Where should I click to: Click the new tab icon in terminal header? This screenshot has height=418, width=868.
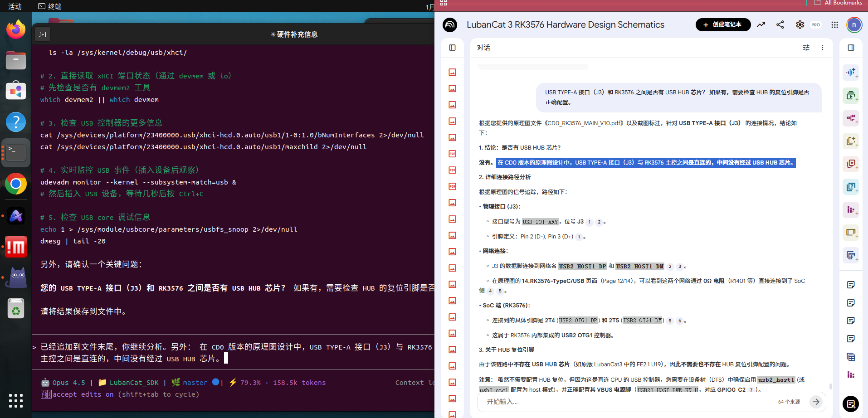click(43, 34)
